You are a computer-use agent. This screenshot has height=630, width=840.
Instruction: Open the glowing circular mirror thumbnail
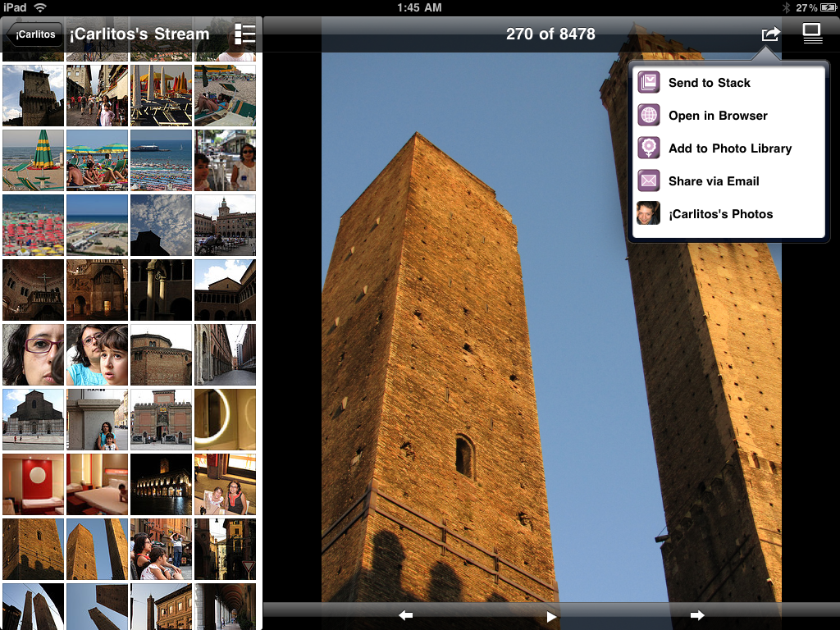pyautogui.click(x=225, y=419)
